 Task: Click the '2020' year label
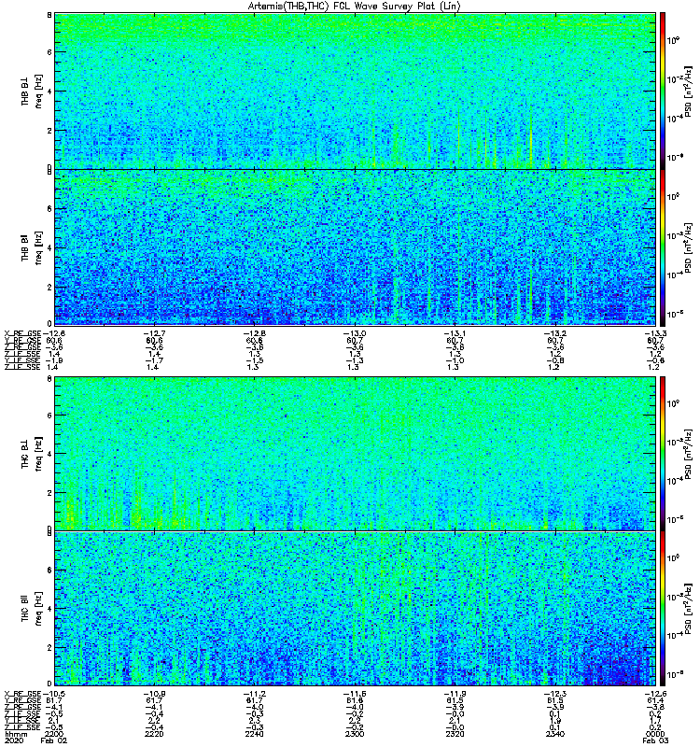click(x=13, y=740)
